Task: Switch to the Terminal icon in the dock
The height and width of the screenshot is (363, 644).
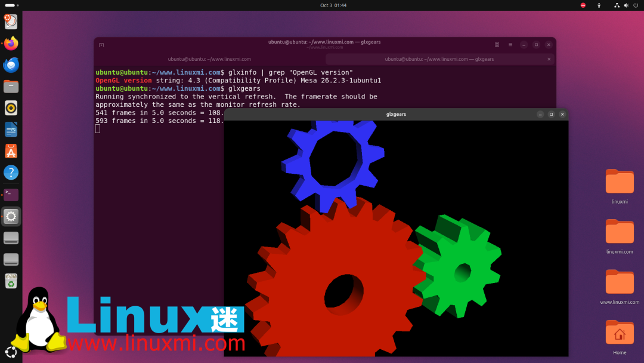Action: tap(11, 195)
